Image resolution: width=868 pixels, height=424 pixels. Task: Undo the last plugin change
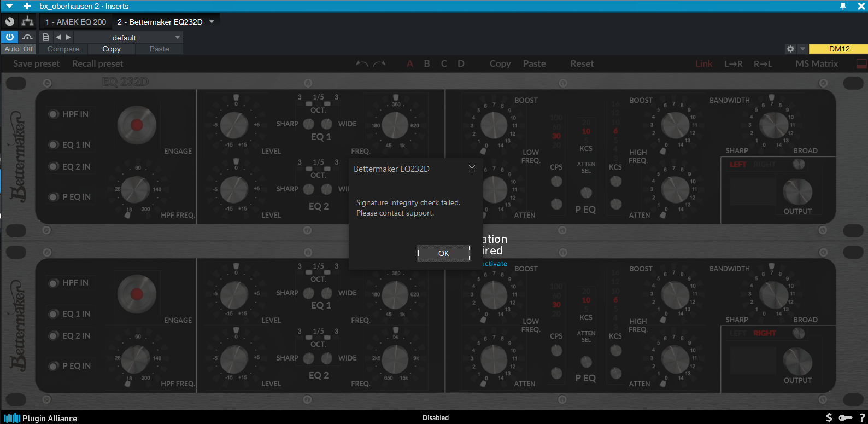[x=361, y=63]
